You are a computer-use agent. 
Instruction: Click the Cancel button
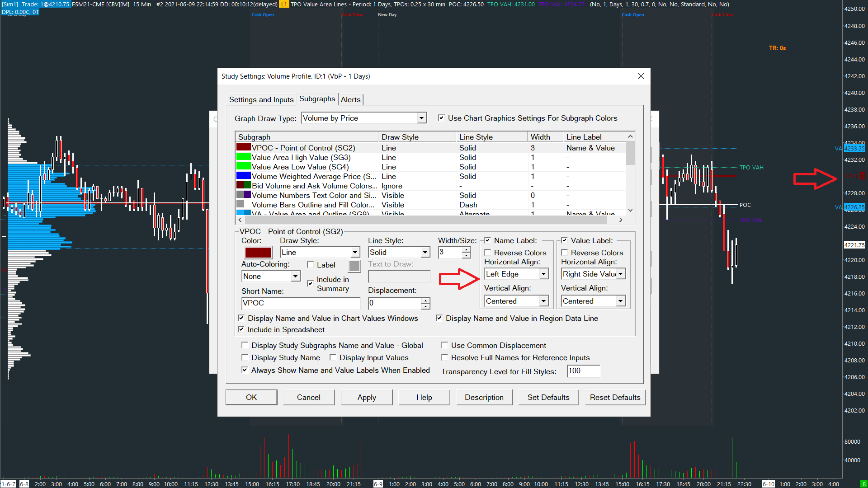click(309, 397)
